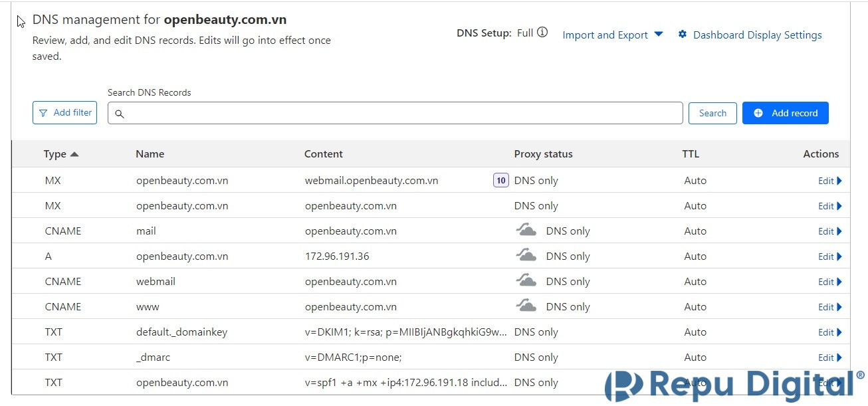
Task: Expand Edit for the default._domainkey record
Action: pos(829,332)
